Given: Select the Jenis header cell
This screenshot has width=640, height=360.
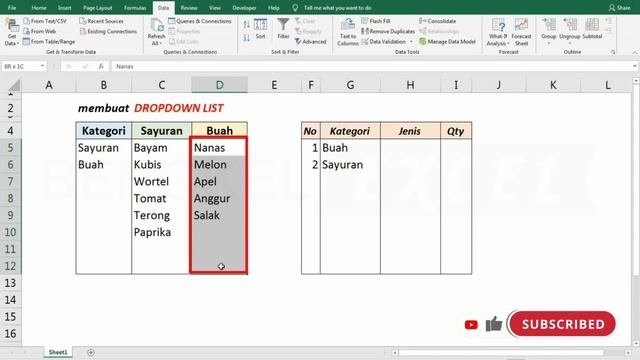Looking at the screenshot, I should pos(410,131).
